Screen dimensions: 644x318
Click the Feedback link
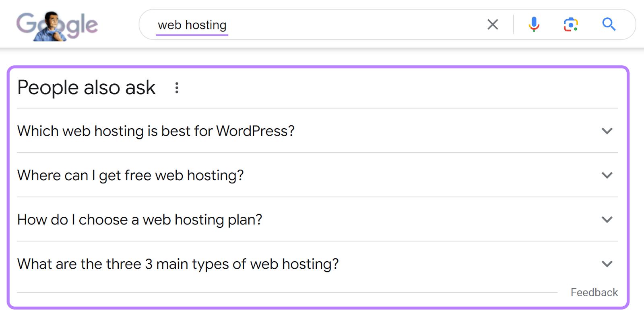[x=594, y=292]
